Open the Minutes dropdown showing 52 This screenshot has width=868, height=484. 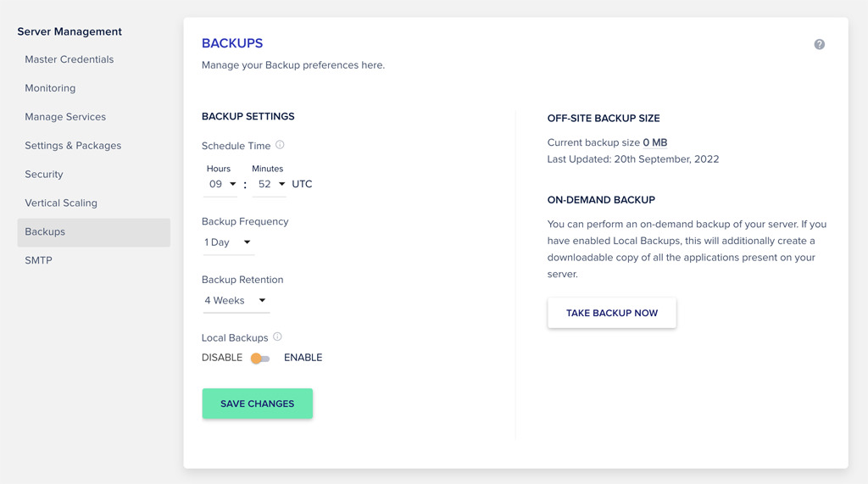pos(269,185)
